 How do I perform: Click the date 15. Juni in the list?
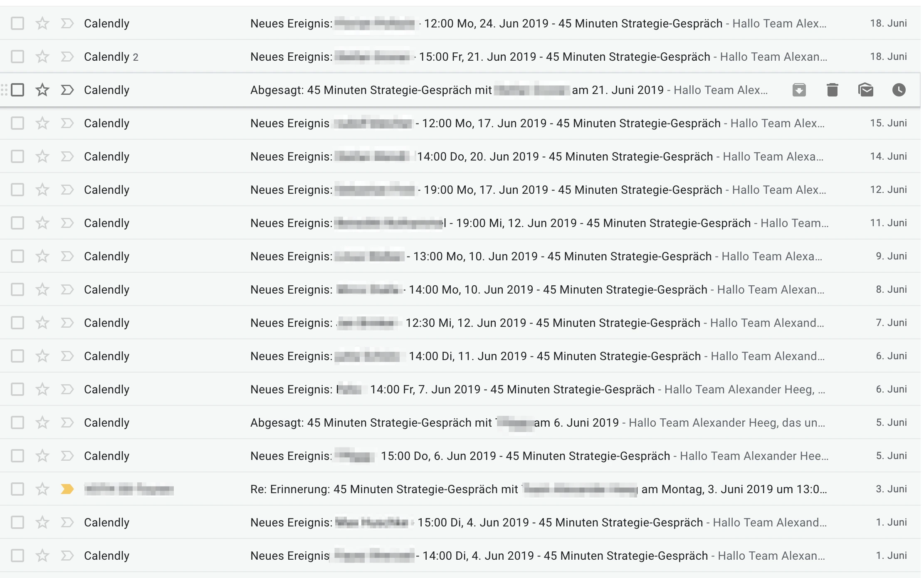tap(888, 123)
